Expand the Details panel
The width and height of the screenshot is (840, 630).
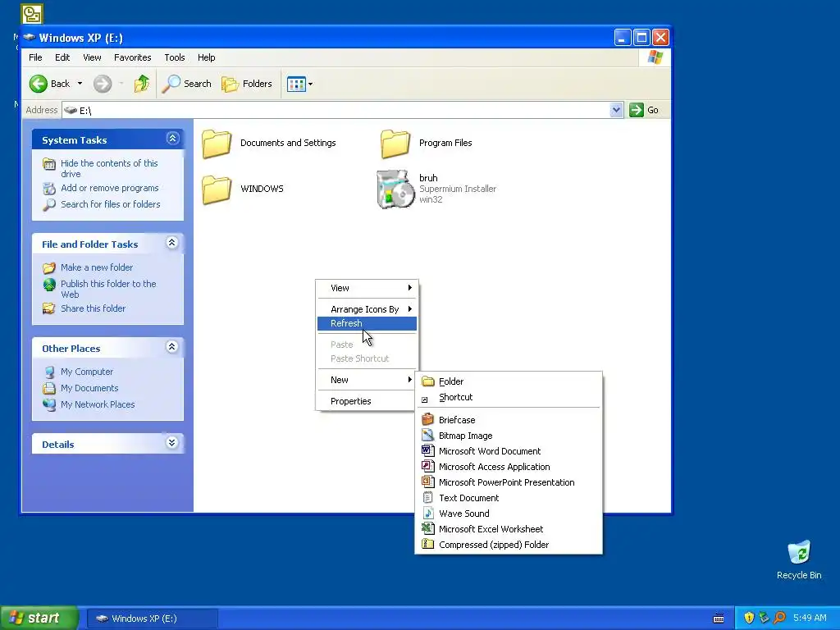172,443
